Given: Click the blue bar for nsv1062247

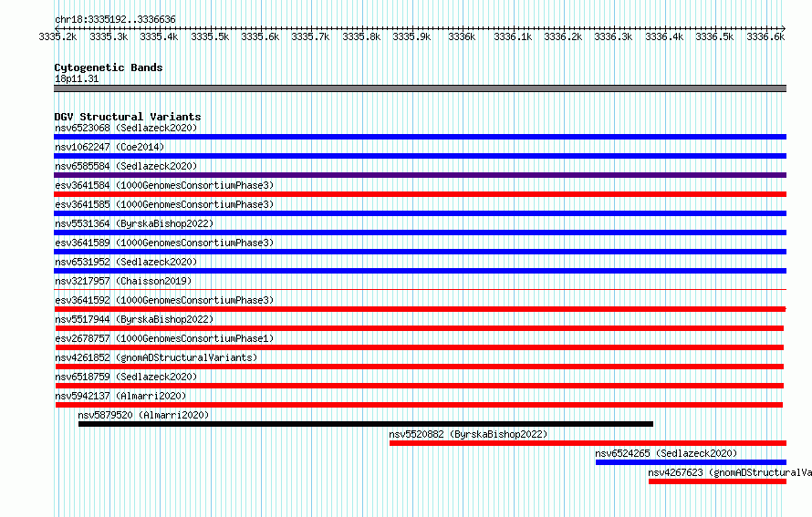Looking at the screenshot, I should coord(420,156).
